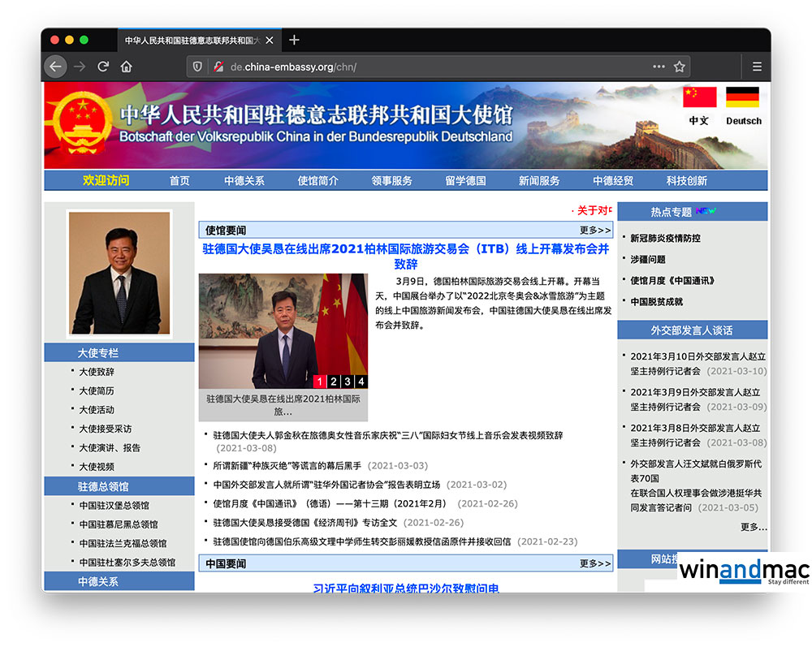The width and height of the screenshot is (812, 647).
Task: Open 领事服务 navigation menu item
Action: (391, 180)
